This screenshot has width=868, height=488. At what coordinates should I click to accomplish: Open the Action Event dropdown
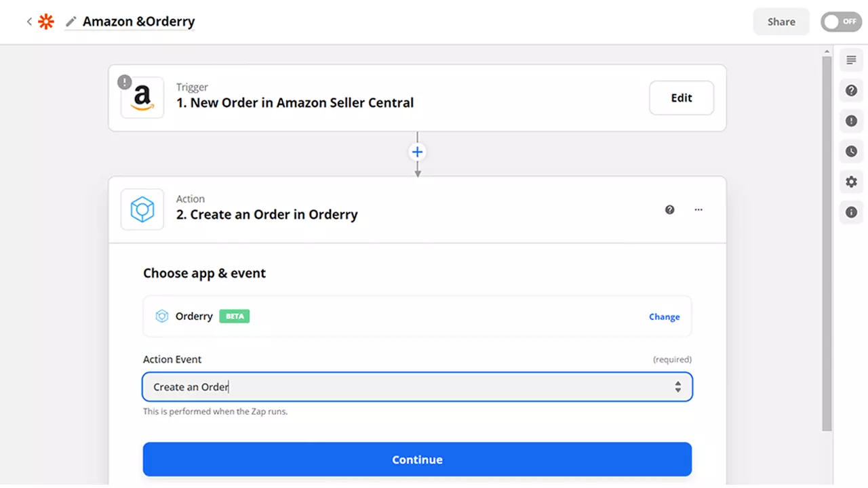(x=417, y=387)
